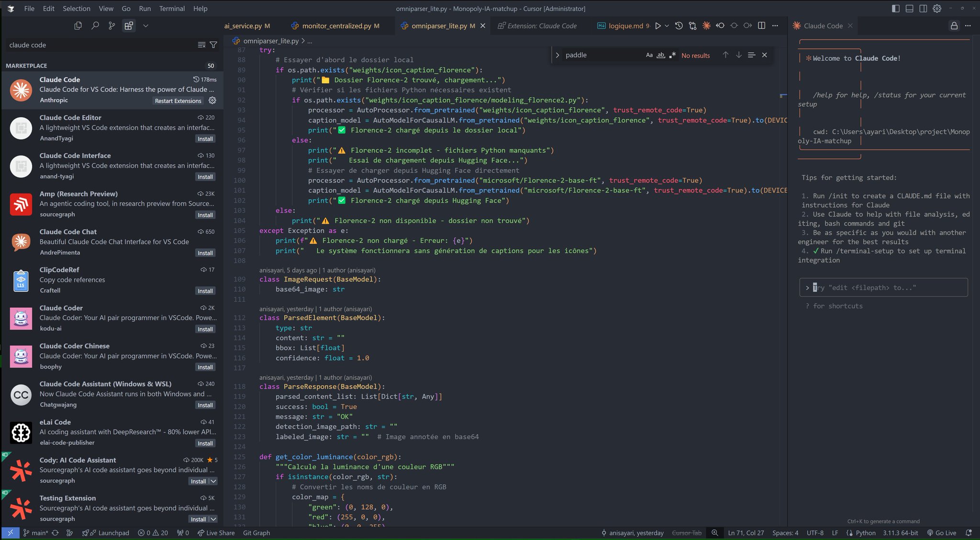Clear extensions search results icon
Viewport: 980px width, 540px height.
click(x=201, y=45)
